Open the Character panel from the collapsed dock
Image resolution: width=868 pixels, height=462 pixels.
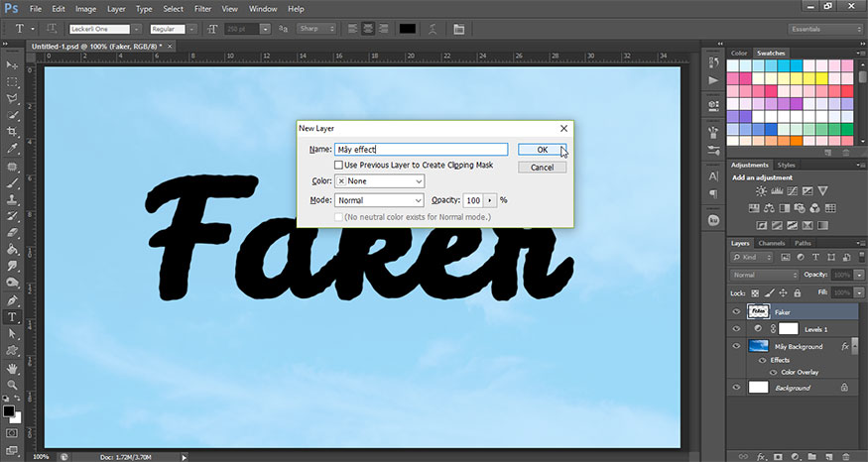click(713, 176)
